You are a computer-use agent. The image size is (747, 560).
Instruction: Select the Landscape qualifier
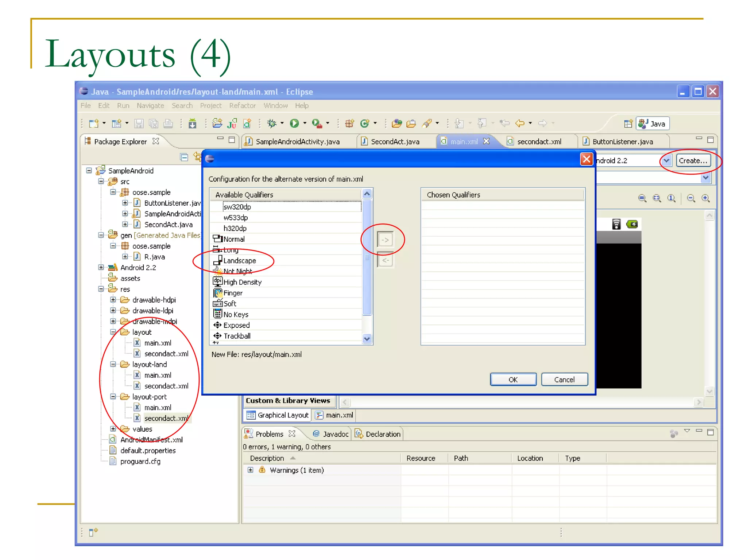(239, 261)
